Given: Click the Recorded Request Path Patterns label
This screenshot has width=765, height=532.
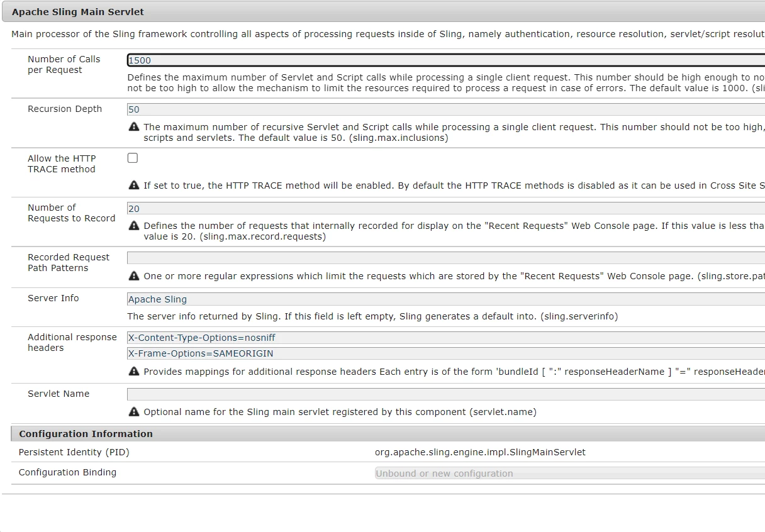Looking at the screenshot, I should (x=68, y=262).
